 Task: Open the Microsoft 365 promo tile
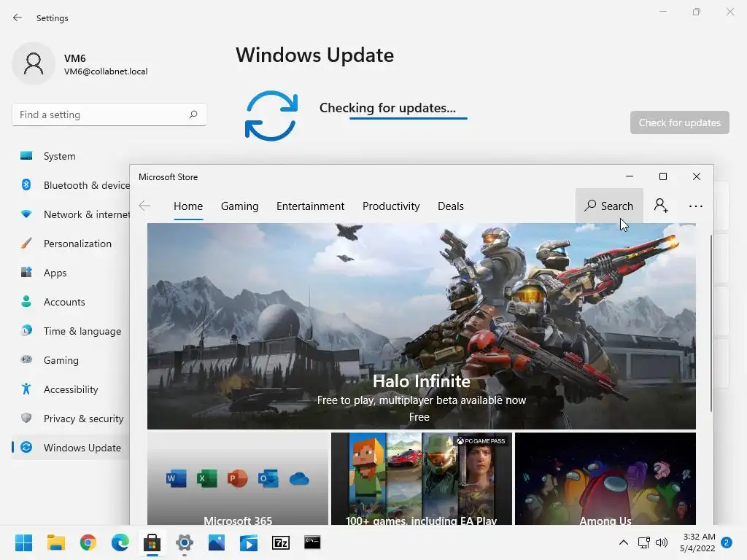click(237, 478)
